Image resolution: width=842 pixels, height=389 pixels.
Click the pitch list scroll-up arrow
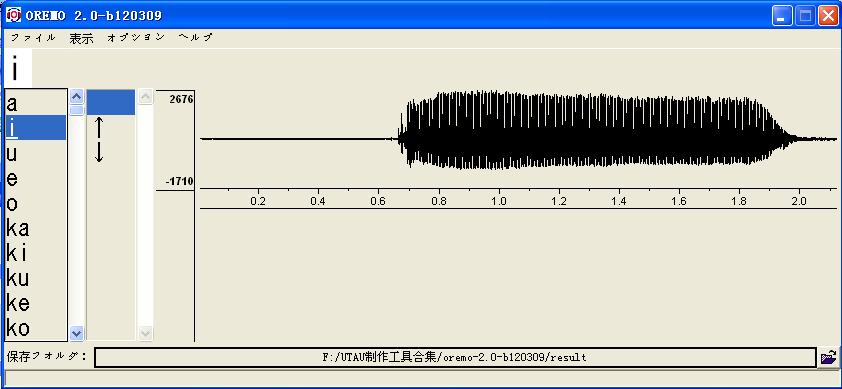(x=145, y=97)
